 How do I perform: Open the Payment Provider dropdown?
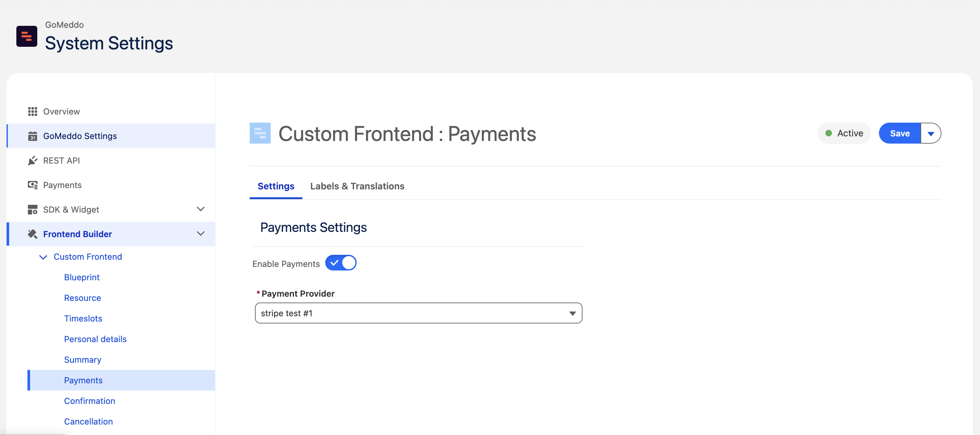click(x=418, y=313)
